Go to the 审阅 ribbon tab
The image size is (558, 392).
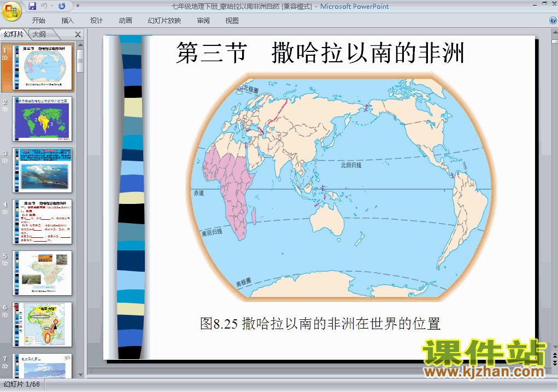203,21
